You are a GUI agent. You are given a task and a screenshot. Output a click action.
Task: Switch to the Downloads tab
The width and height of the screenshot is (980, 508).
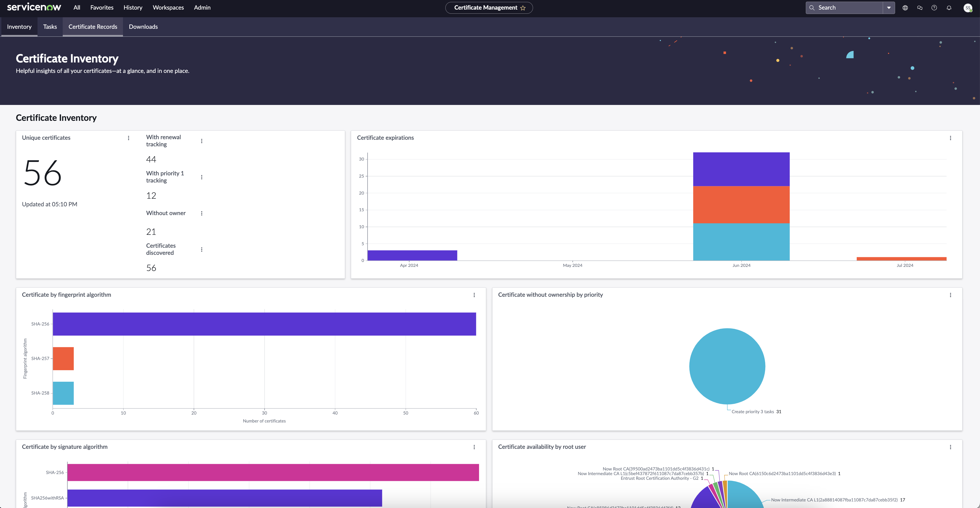[x=143, y=27]
